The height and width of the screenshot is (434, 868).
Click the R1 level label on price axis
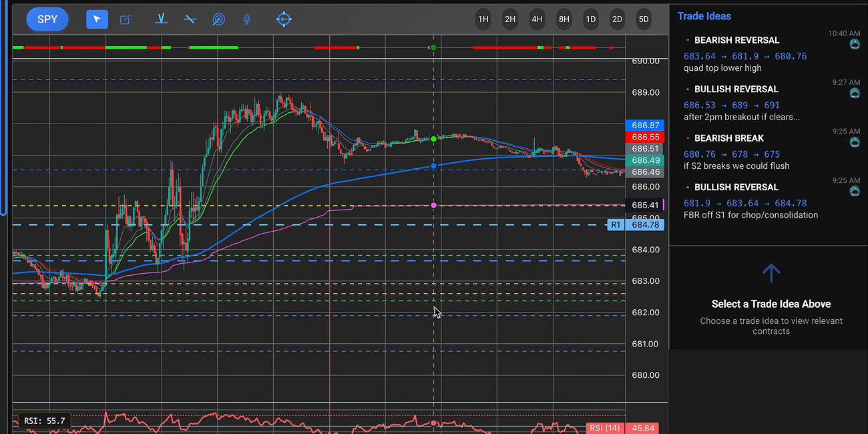tap(616, 225)
